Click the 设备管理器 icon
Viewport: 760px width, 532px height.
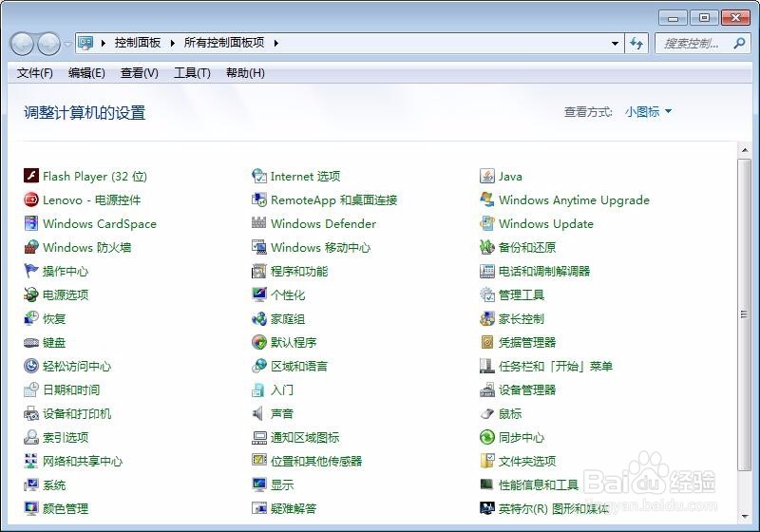click(487, 389)
